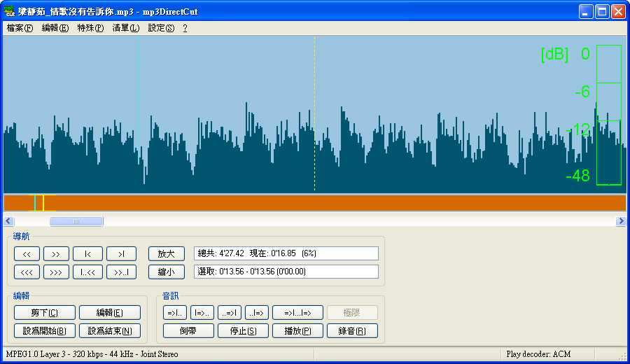Click the right scrollbar arrow
The width and height of the screenshot is (630, 364).
(x=621, y=221)
